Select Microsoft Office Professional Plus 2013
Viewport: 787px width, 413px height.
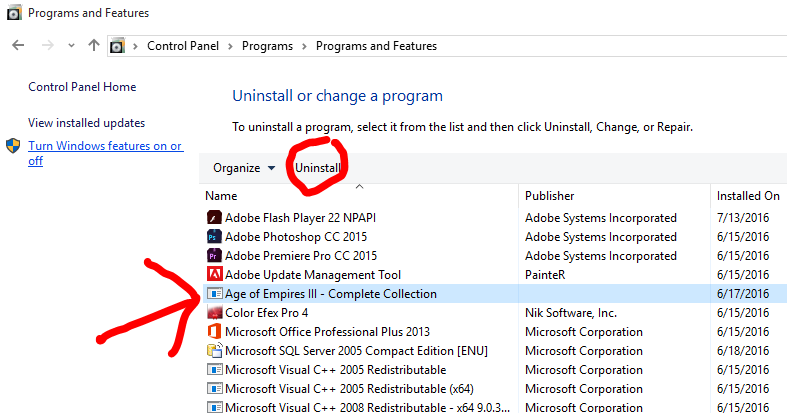[327, 332]
